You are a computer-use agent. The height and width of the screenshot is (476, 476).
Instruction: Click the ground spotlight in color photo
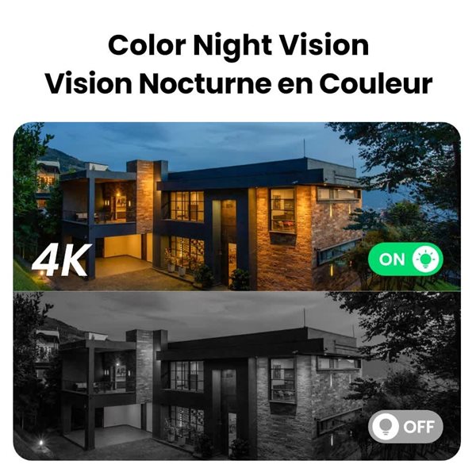click(41, 274)
